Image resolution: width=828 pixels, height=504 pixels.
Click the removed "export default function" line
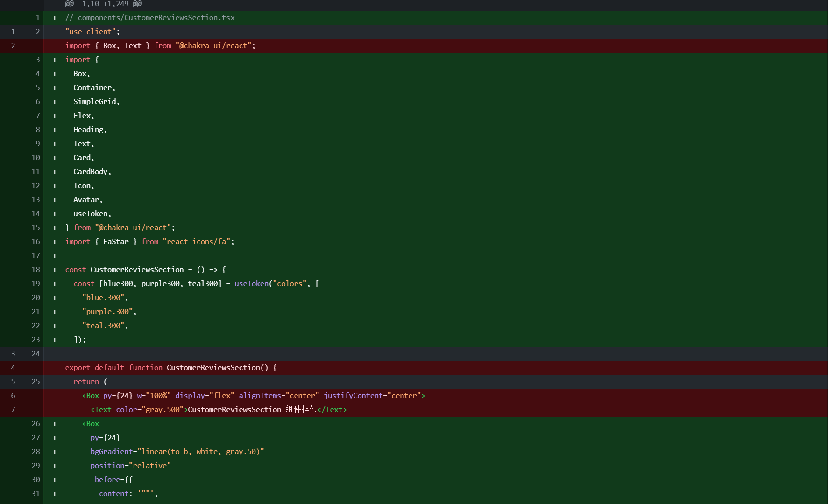pyautogui.click(x=171, y=368)
